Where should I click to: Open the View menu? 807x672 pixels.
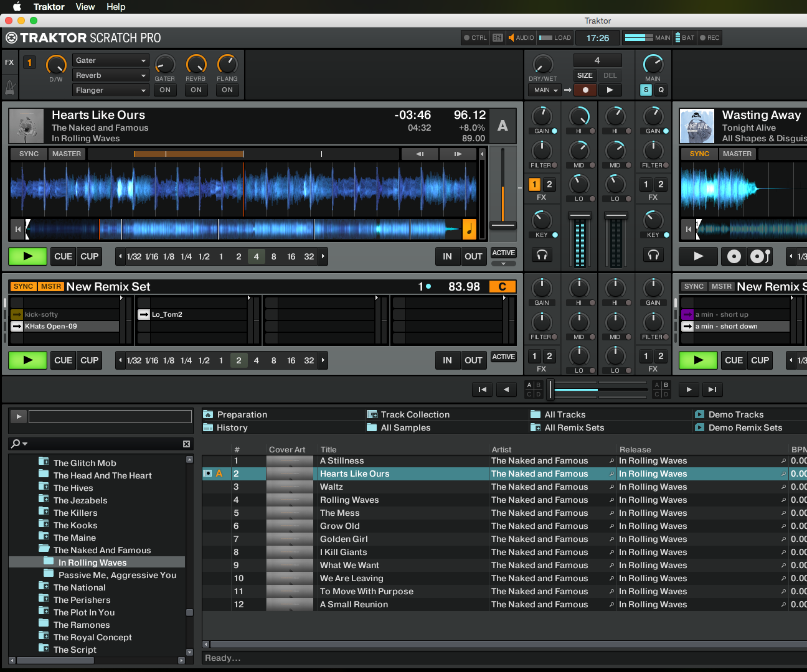pyautogui.click(x=85, y=7)
